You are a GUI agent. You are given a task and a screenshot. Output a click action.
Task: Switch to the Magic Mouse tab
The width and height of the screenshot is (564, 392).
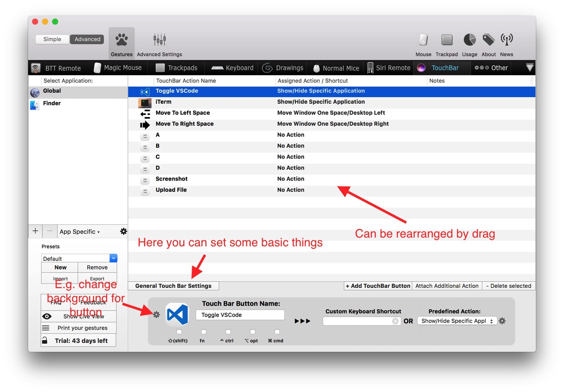coord(118,68)
